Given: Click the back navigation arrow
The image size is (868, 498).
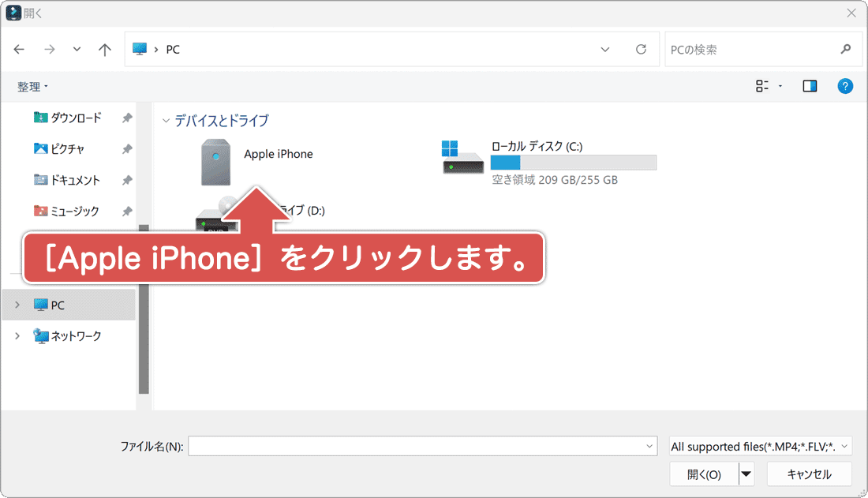Looking at the screenshot, I should 19,49.
